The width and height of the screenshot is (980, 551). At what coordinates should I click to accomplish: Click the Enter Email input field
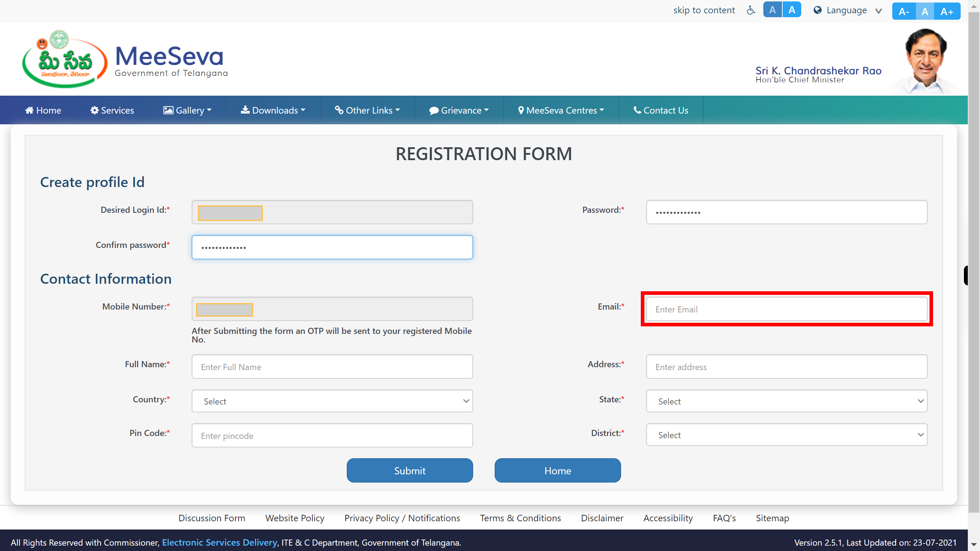(786, 309)
